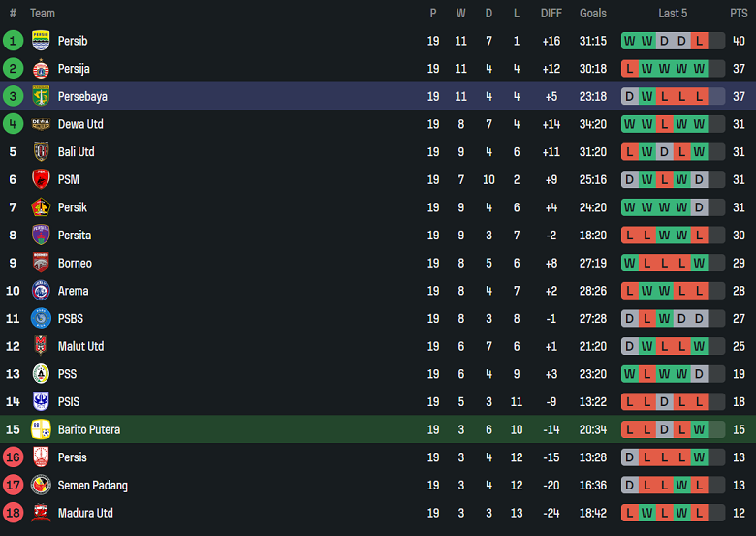Click the Arema club logo
The width and height of the screenshot is (756, 536).
41,291
